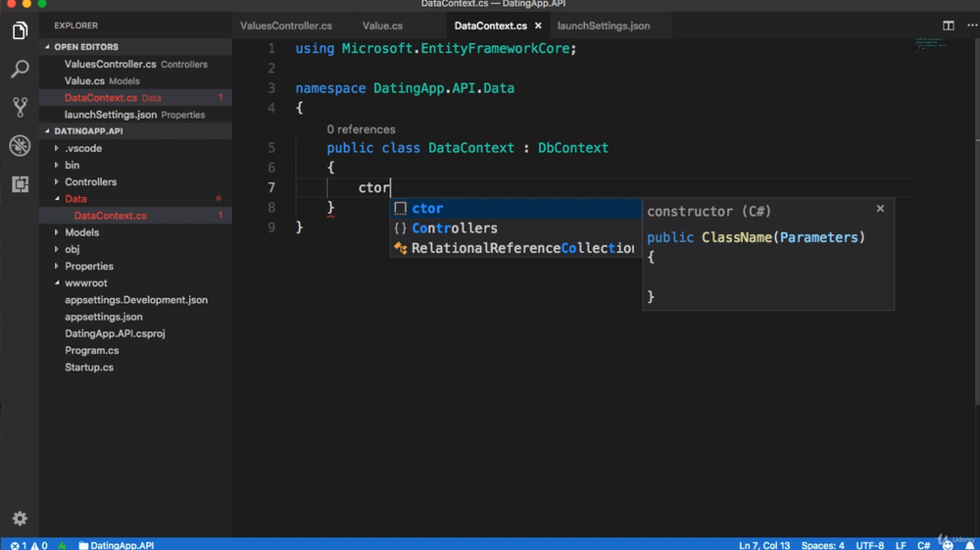This screenshot has height=550, width=980.
Task: Switch to the Value.cs tab
Action: [x=382, y=25]
